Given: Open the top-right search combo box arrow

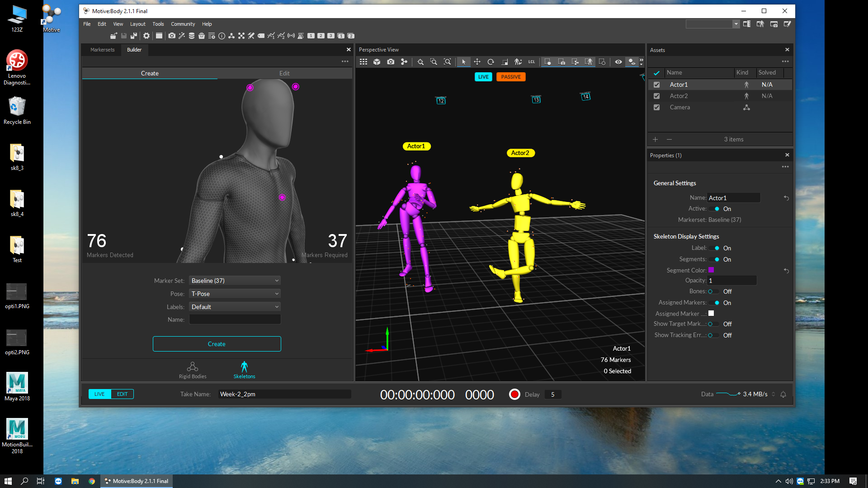Looking at the screenshot, I should 736,24.
